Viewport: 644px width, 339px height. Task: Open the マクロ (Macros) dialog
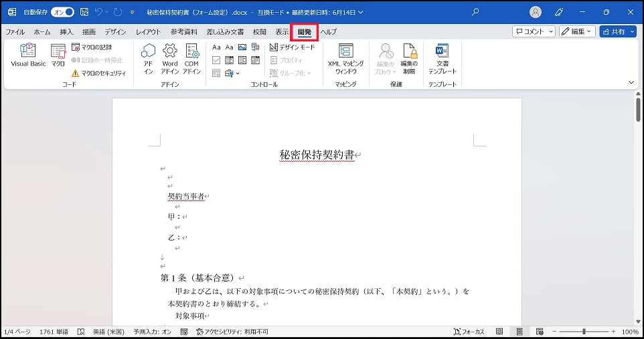click(x=58, y=55)
